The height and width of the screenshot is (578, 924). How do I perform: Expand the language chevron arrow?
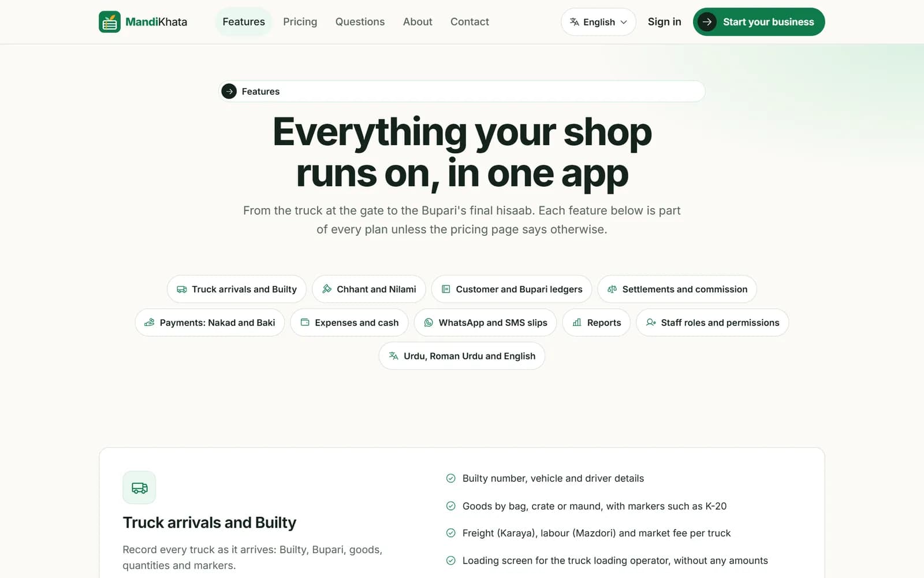pyautogui.click(x=624, y=22)
